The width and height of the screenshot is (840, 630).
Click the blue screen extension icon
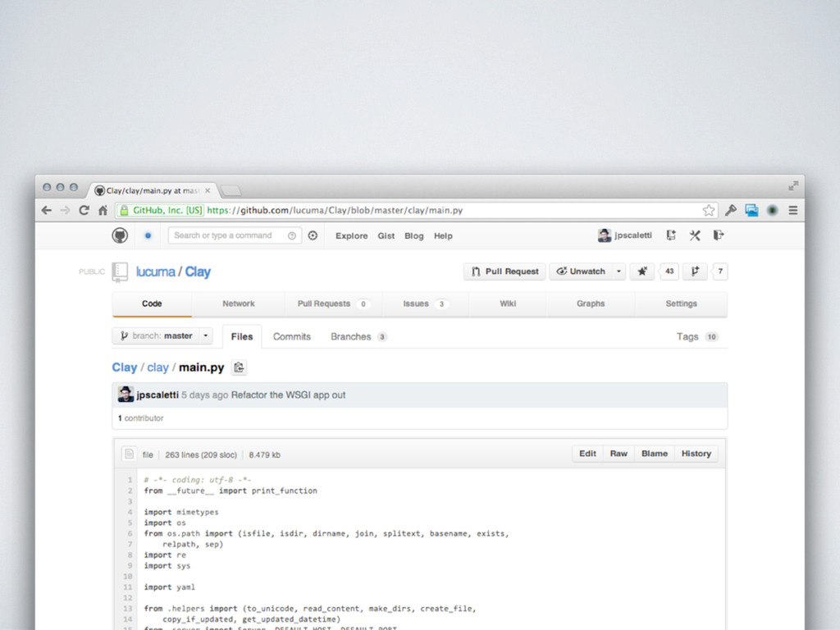[751, 211]
